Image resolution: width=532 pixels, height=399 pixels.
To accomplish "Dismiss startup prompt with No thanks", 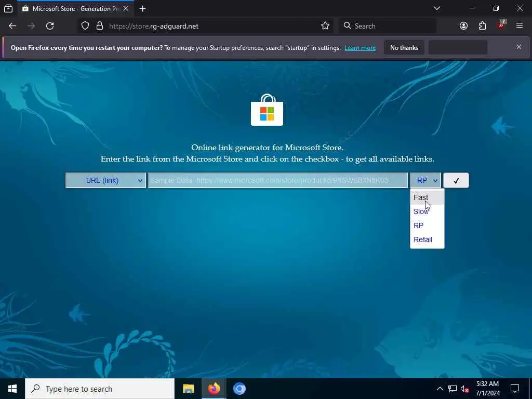I will 404,47.
